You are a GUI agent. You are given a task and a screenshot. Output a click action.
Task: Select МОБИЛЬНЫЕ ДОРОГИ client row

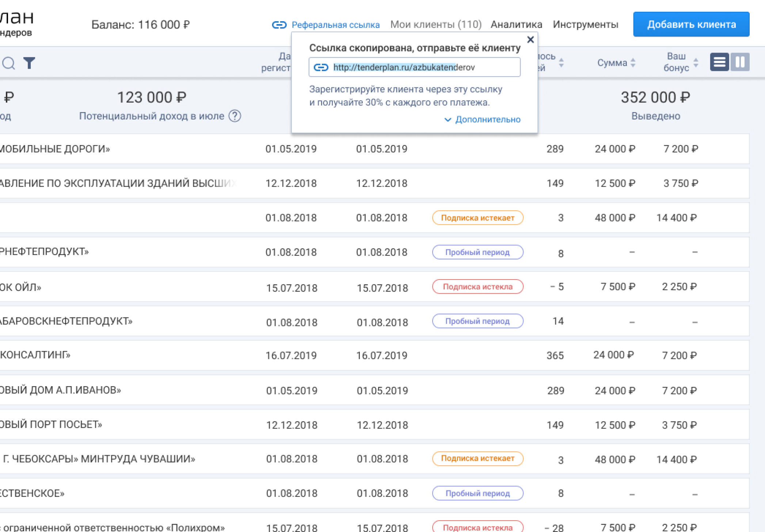pyautogui.click(x=374, y=149)
